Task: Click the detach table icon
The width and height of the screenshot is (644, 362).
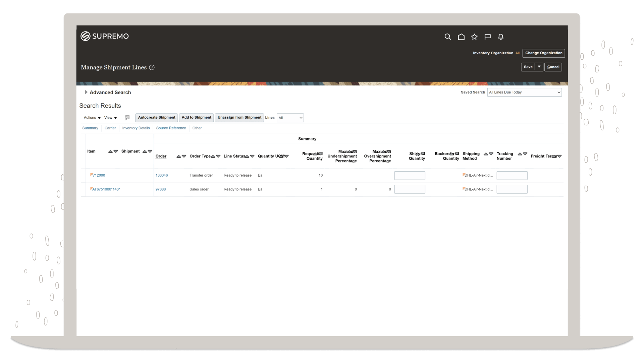Action: click(x=127, y=118)
